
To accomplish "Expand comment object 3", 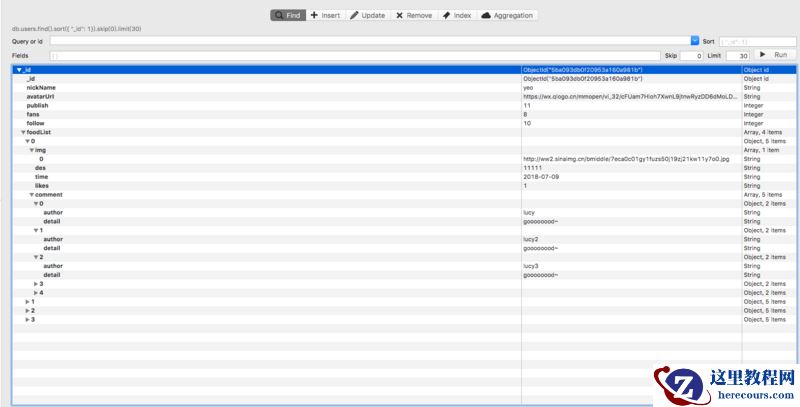I will click(36, 284).
